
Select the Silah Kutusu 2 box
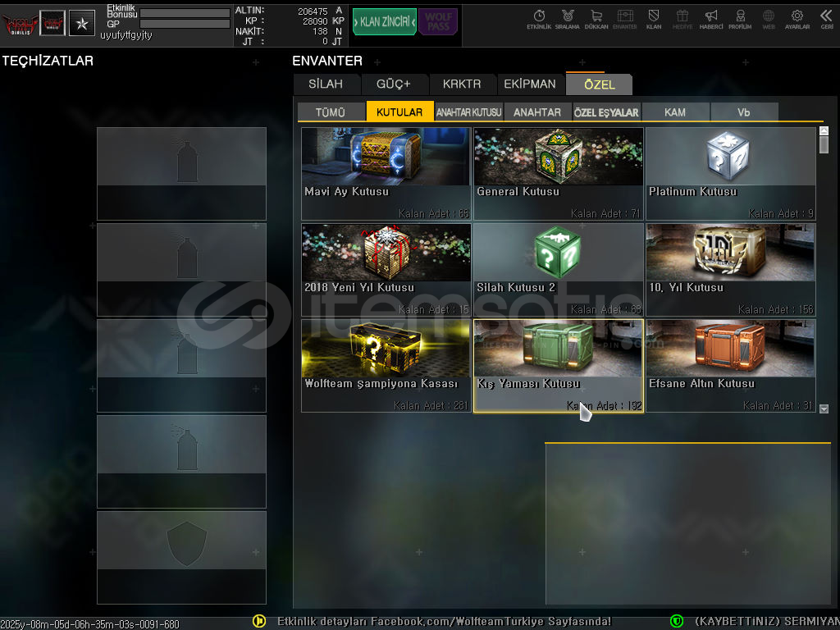tap(559, 269)
